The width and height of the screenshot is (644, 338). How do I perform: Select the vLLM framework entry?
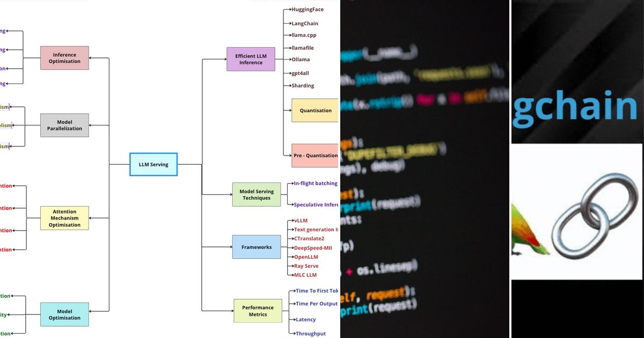click(x=301, y=220)
